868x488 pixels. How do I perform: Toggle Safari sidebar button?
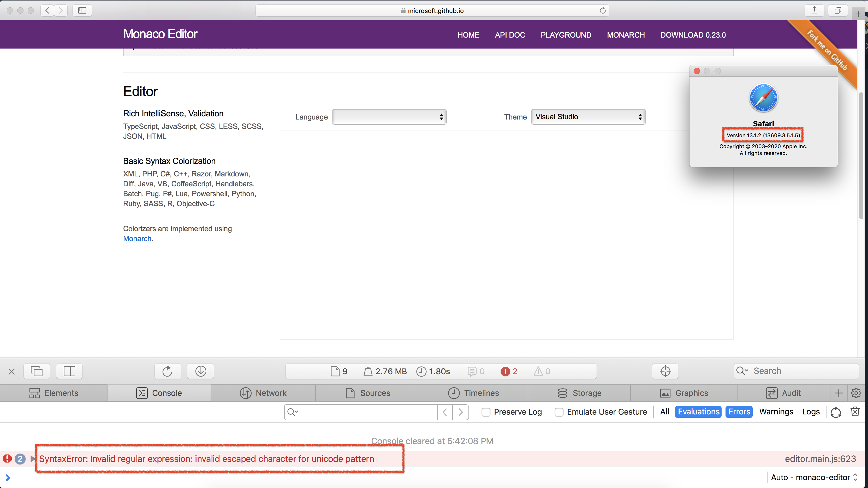82,10
